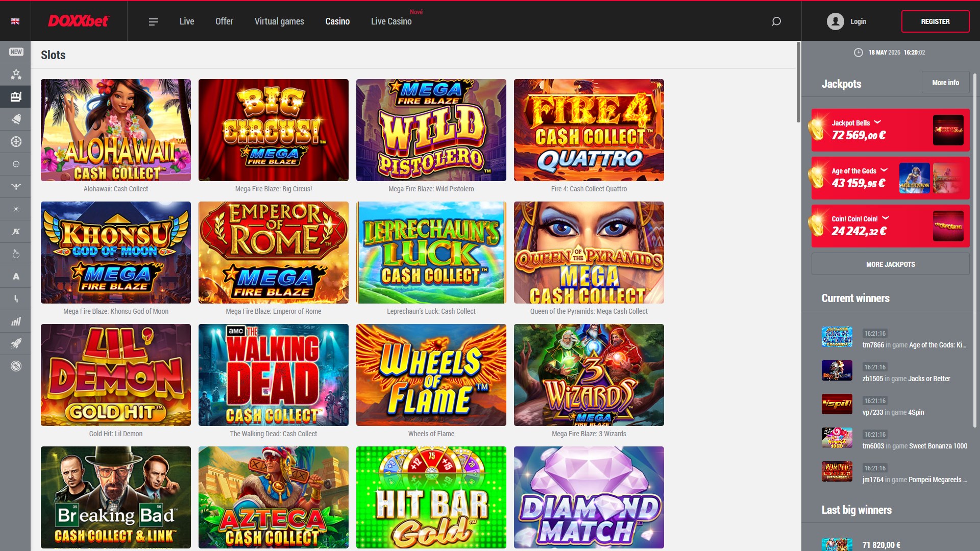Click the main page vertical scrollbar
Viewport: 980px width, 551px height.
(x=798, y=83)
